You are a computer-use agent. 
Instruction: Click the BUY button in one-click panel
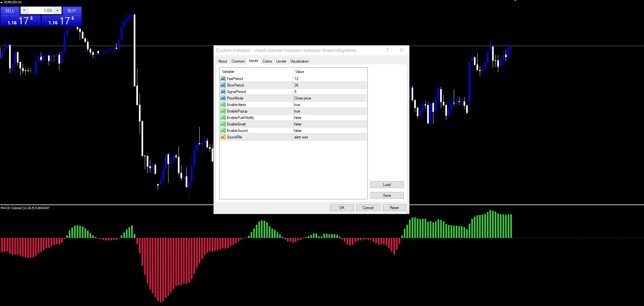click(72, 11)
